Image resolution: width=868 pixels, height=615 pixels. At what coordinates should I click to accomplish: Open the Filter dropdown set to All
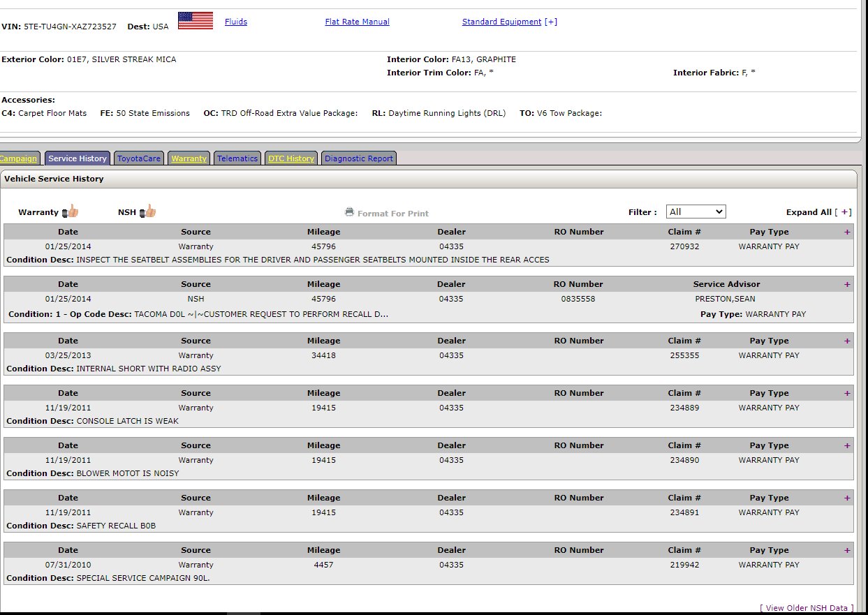pyautogui.click(x=696, y=212)
